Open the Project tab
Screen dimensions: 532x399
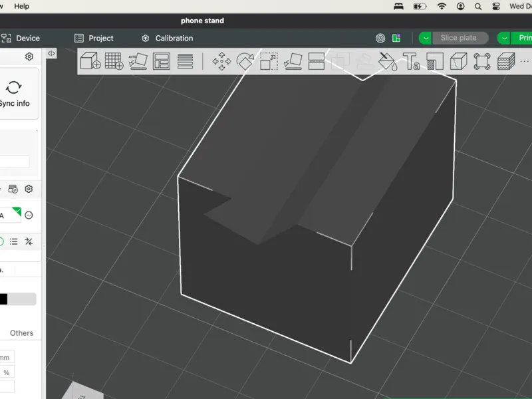[94, 38]
